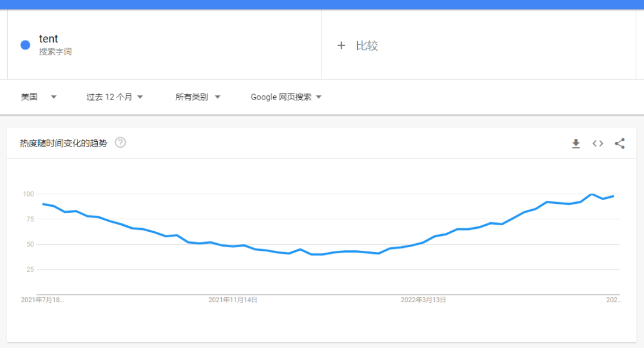
Task: Open the Google 网页搜索 type dropdown
Action: [x=284, y=97]
